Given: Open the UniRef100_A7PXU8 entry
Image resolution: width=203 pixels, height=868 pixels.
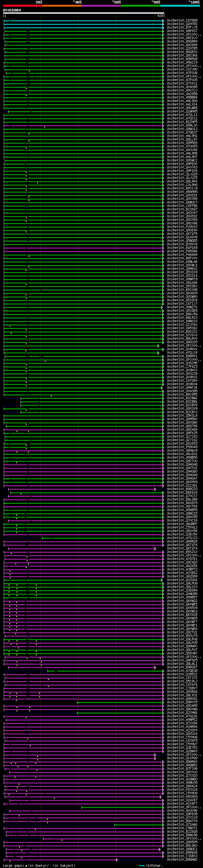Looking at the screenshot, I should pyautogui.click(x=182, y=73).
